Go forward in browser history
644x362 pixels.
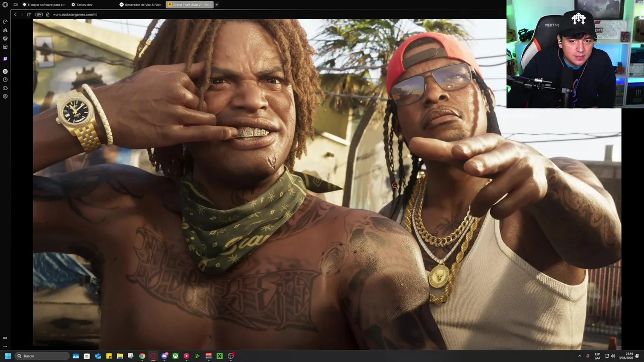[x=22, y=15]
